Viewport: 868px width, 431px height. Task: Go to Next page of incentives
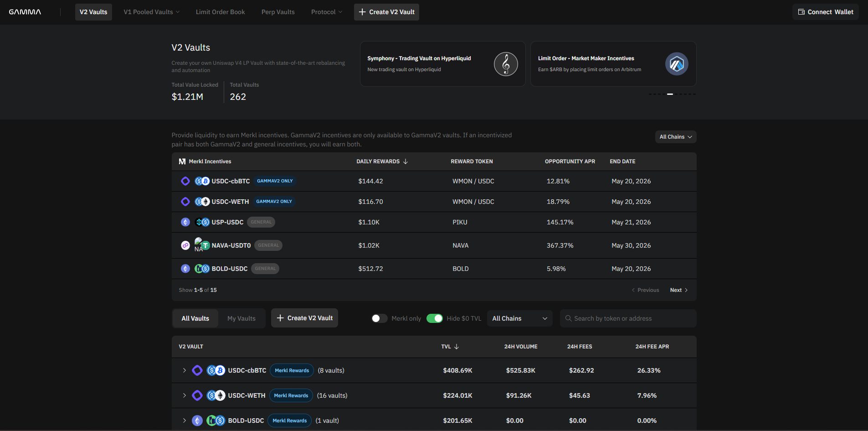[679, 290]
